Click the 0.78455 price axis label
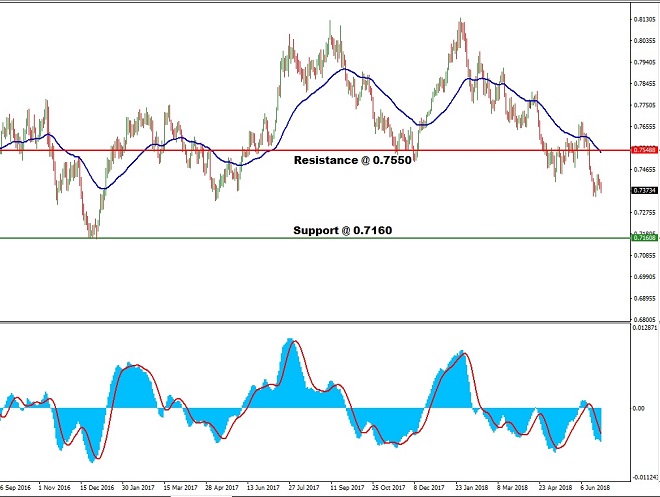The height and width of the screenshot is (497, 660). click(644, 84)
